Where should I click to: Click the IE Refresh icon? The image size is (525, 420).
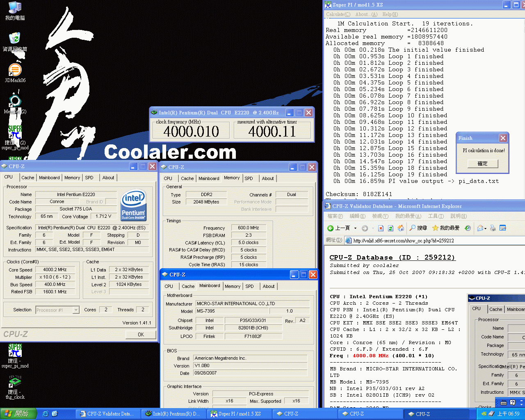pyautogui.click(x=390, y=228)
